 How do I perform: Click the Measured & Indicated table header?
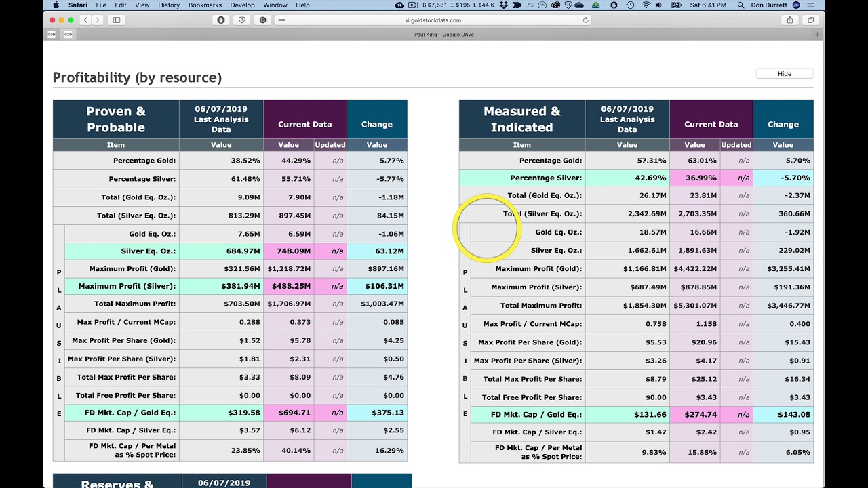click(522, 119)
